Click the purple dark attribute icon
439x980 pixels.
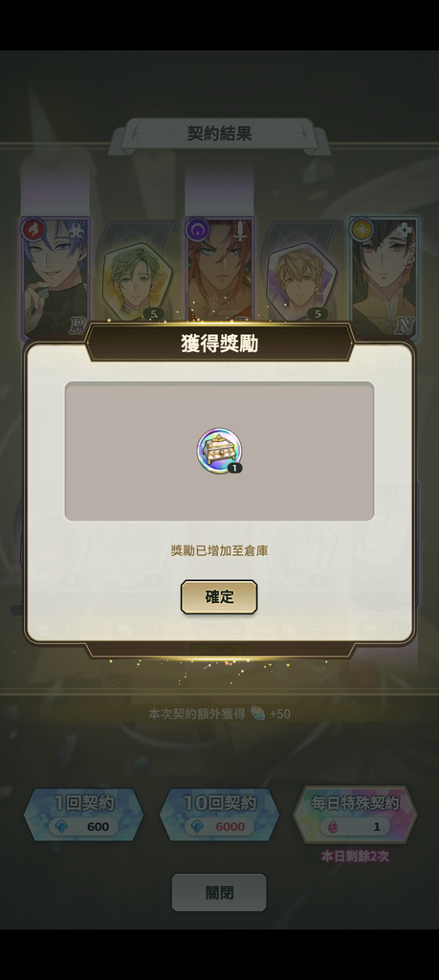[x=197, y=230]
